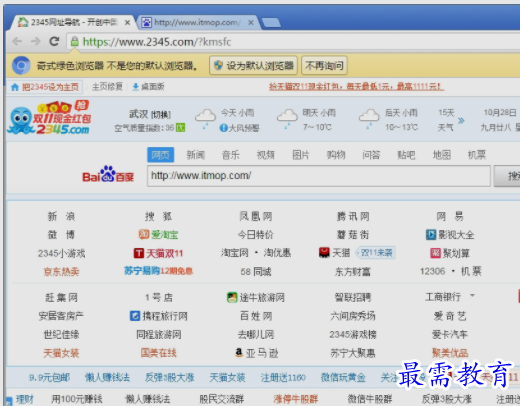This screenshot has width=520, height=406.
Task: Open 京东热卖 link
Action: click(61, 272)
